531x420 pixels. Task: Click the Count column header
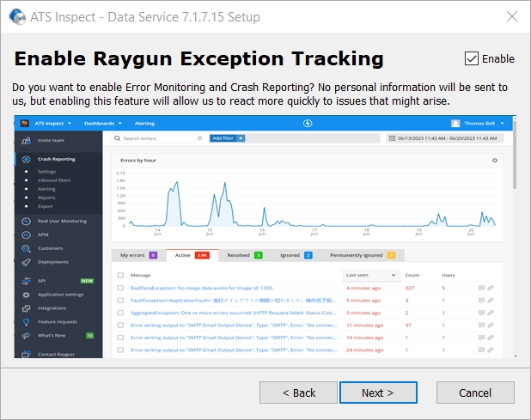tap(412, 275)
